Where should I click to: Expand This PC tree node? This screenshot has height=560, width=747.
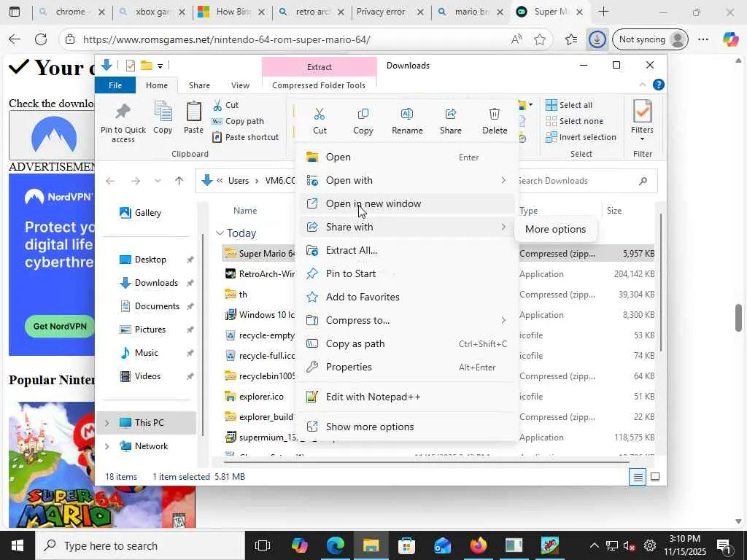click(x=107, y=423)
